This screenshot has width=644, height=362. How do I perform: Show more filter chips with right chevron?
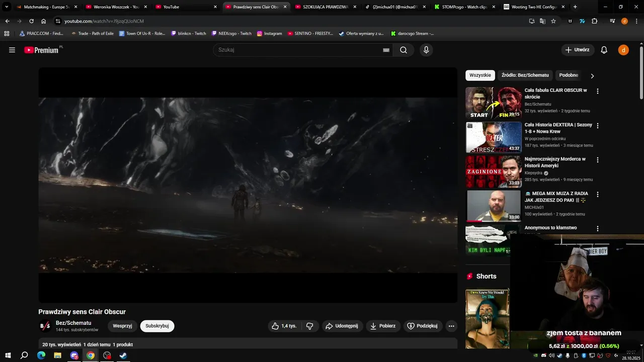pyautogui.click(x=592, y=75)
